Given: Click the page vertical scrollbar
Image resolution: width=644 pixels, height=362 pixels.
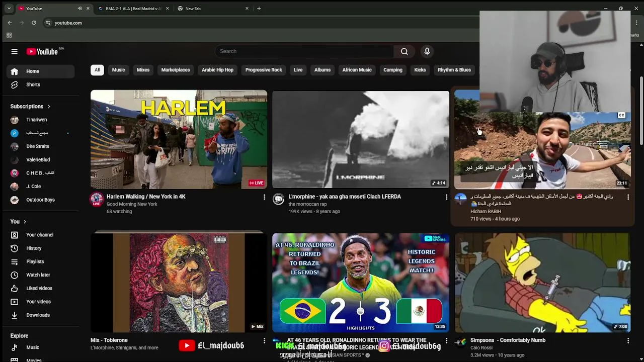Looking at the screenshot, I should pyautogui.click(x=641, y=110).
